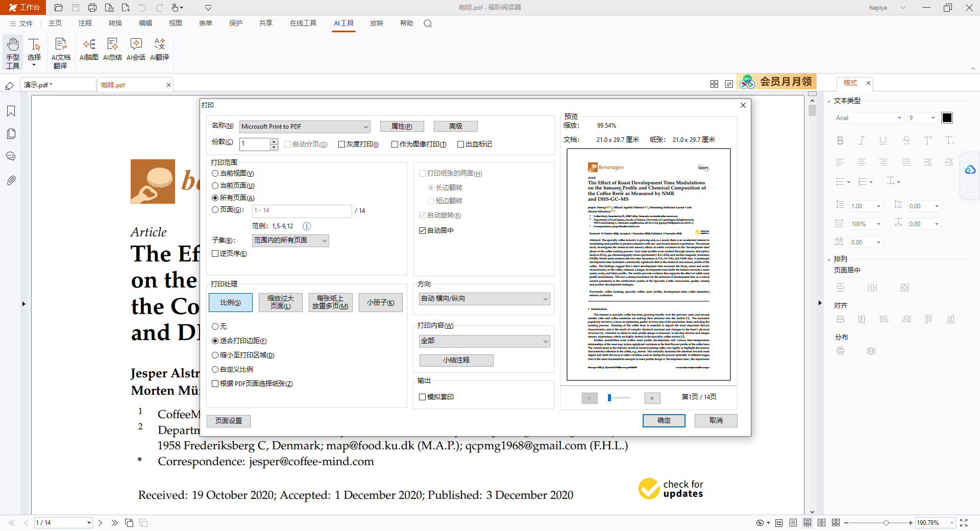Open the 转换 (Convert) menu tab
Viewport: 980px width, 531px height.
click(115, 23)
